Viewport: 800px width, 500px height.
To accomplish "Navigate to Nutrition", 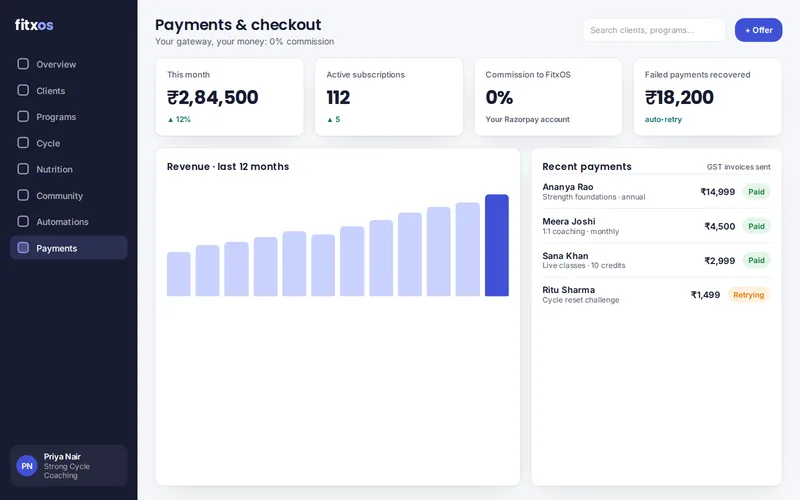I will tap(68, 169).
